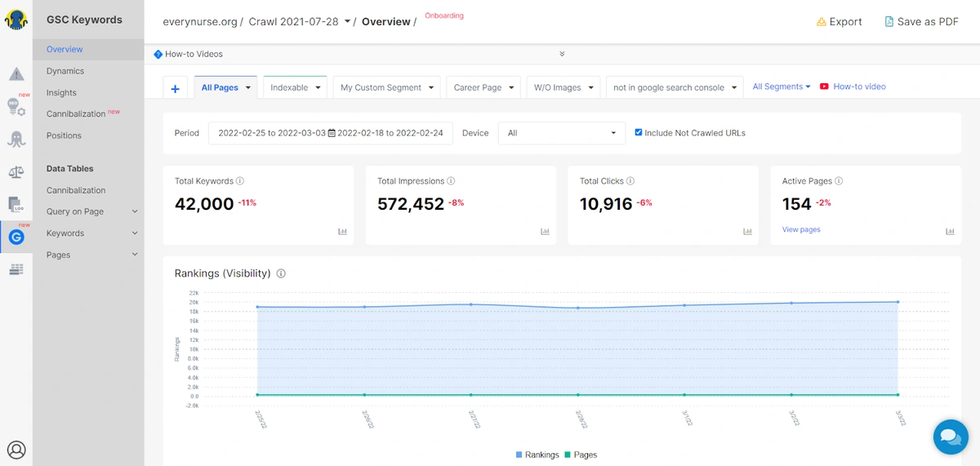Select Cannibalization under Data Tables
980x466 pixels.
tap(76, 190)
